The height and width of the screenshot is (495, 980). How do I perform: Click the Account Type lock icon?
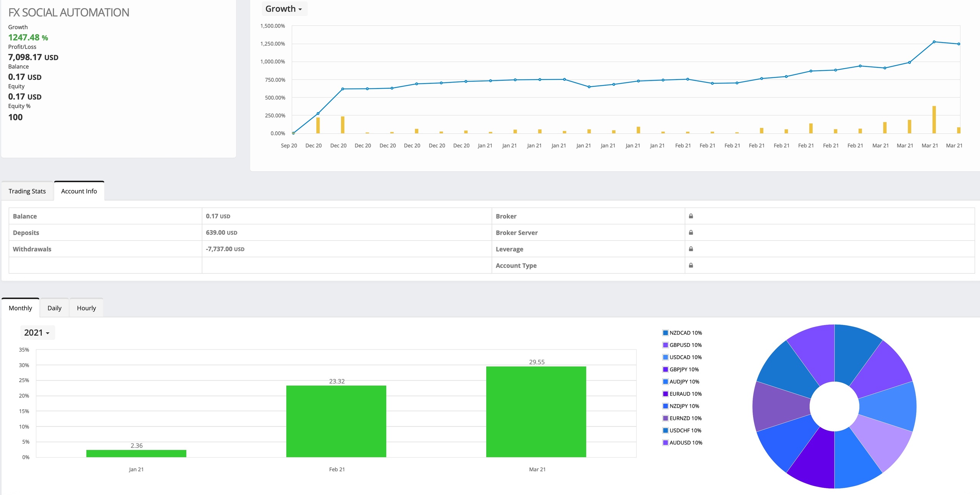click(691, 265)
